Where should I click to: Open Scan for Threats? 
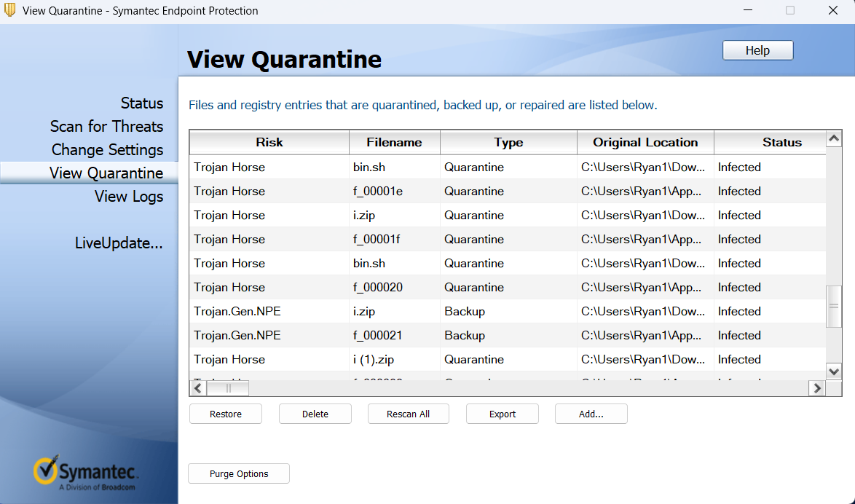pyautogui.click(x=106, y=127)
